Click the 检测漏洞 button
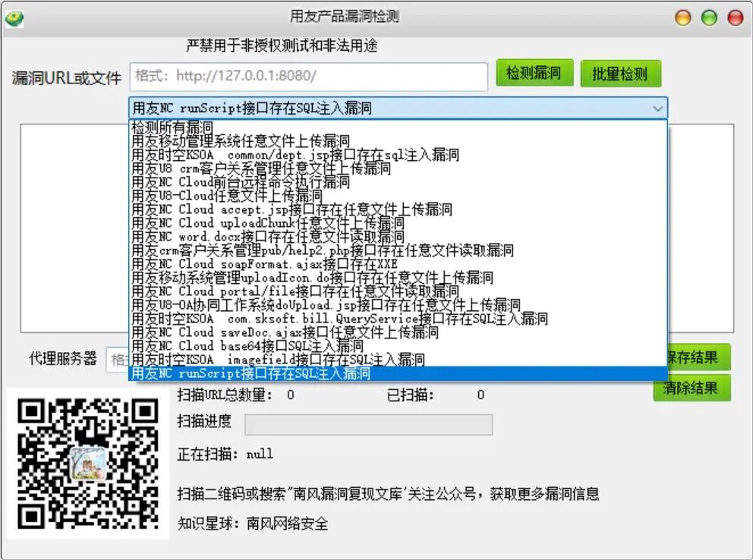Screen dimensions: 753x560 tap(534, 73)
